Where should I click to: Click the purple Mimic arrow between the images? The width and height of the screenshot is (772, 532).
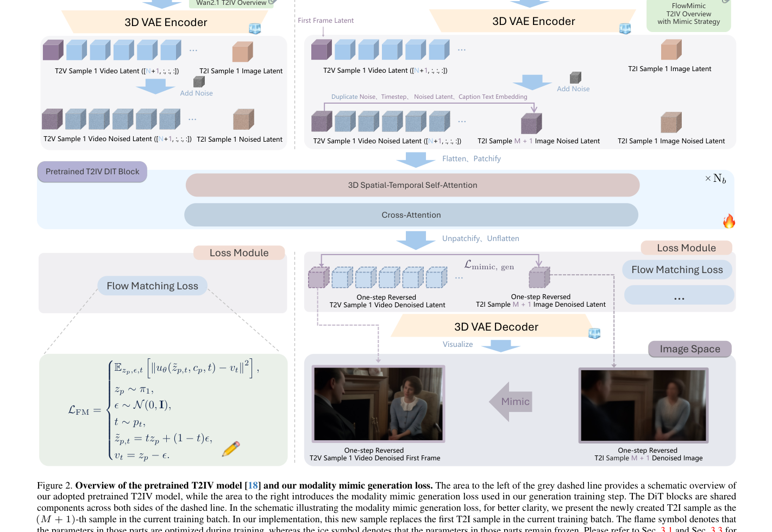pos(511,402)
